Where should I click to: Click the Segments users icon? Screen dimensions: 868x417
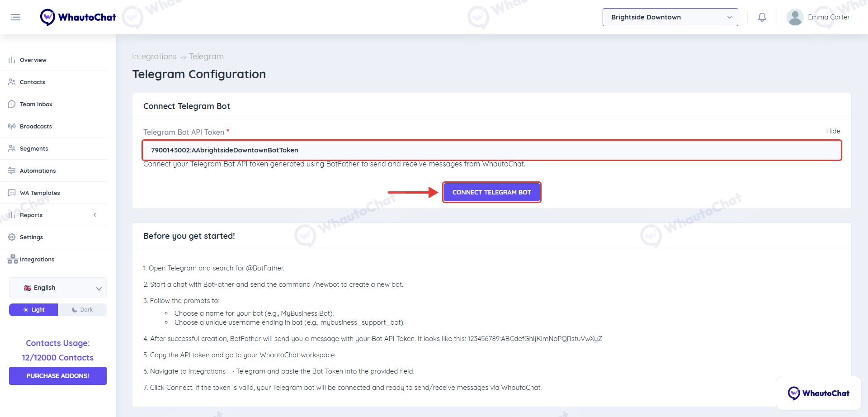click(x=12, y=148)
